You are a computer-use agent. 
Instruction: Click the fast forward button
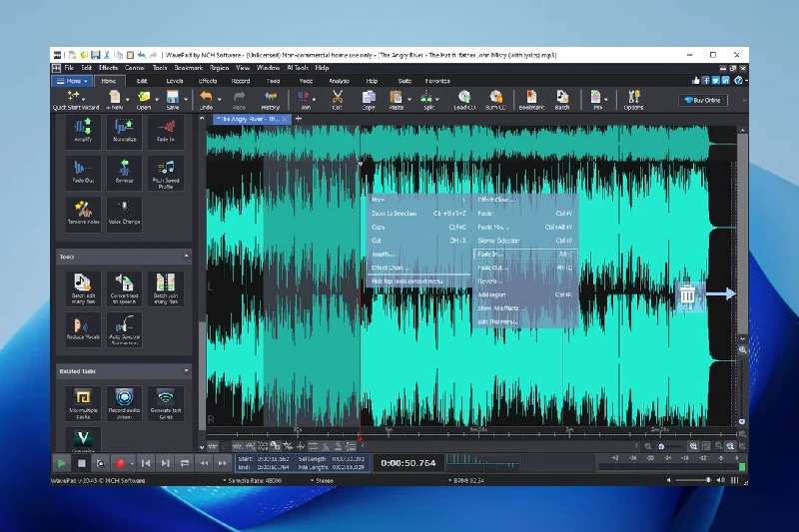click(x=222, y=463)
